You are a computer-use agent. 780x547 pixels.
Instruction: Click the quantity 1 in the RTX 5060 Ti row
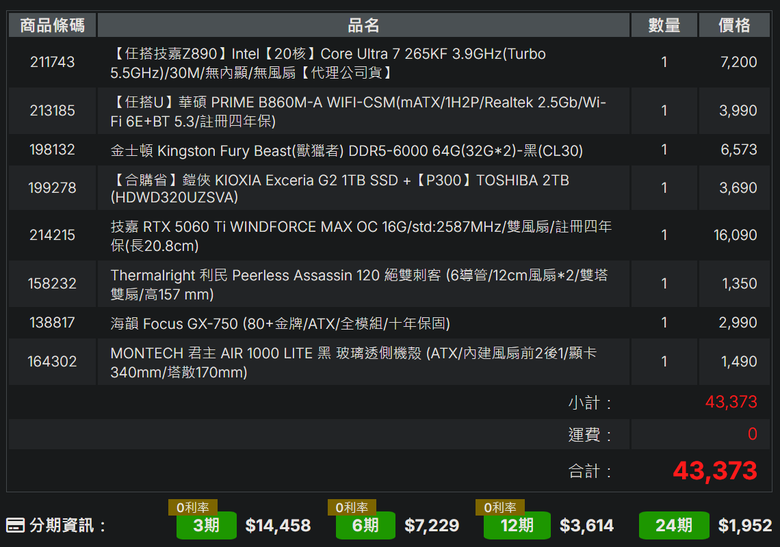pyautogui.click(x=664, y=235)
